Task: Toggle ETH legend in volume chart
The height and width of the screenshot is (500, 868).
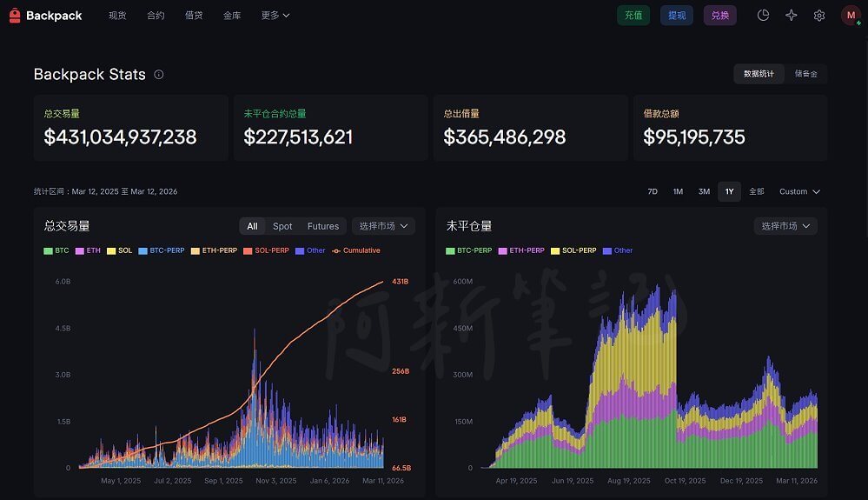Action: click(x=88, y=250)
